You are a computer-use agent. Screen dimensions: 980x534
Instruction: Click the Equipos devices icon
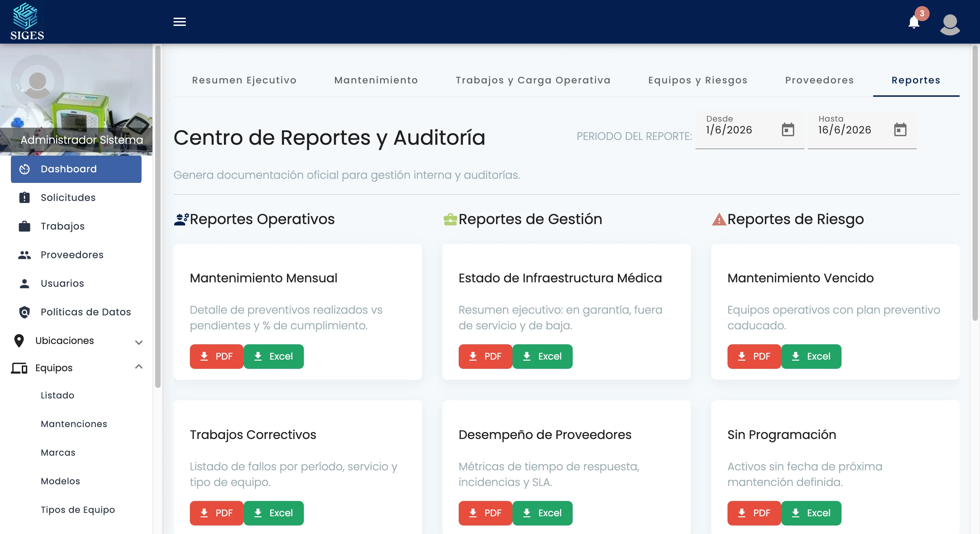coord(19,368)
